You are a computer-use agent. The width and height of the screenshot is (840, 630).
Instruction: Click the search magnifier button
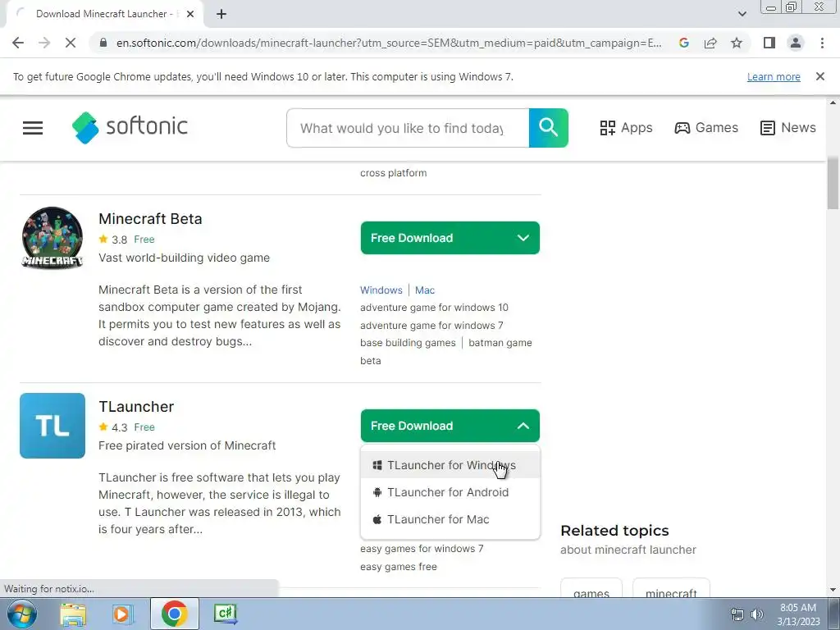coord(548,127)
